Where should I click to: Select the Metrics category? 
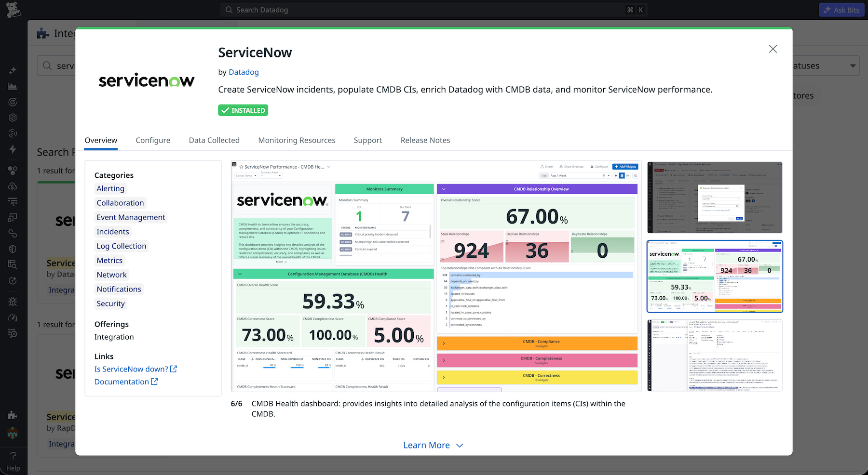pyautogui.click(x=109, y=261)
